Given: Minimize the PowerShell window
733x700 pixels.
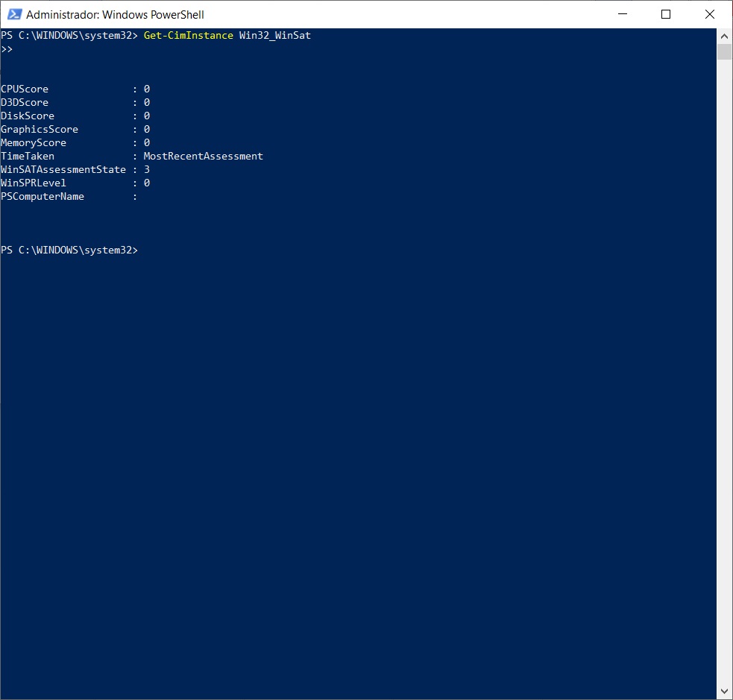Looking at the screenshot, I should [x=623, y=14].
